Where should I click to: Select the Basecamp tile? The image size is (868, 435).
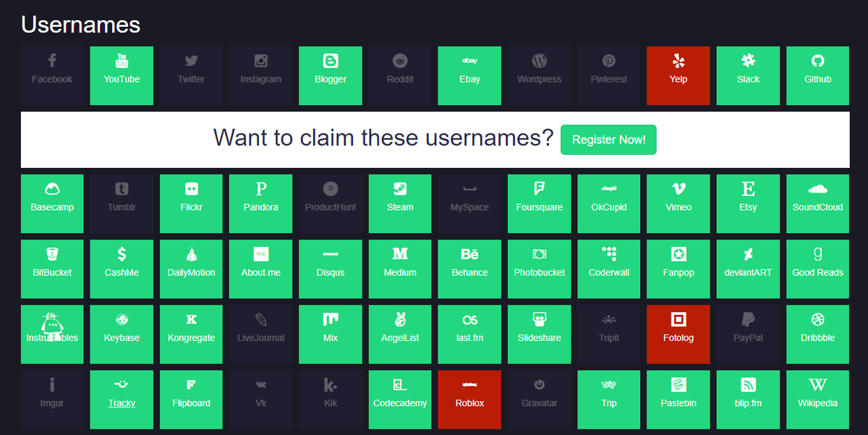click(52, 203)
